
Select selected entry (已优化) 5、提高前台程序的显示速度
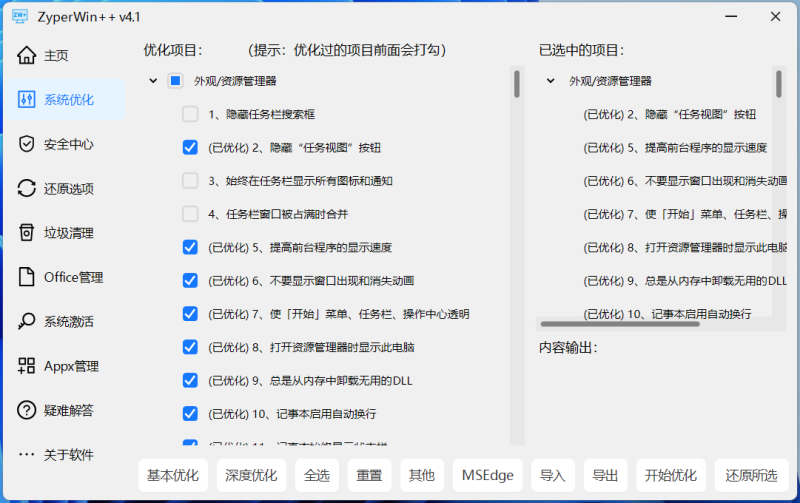point(675,147)
